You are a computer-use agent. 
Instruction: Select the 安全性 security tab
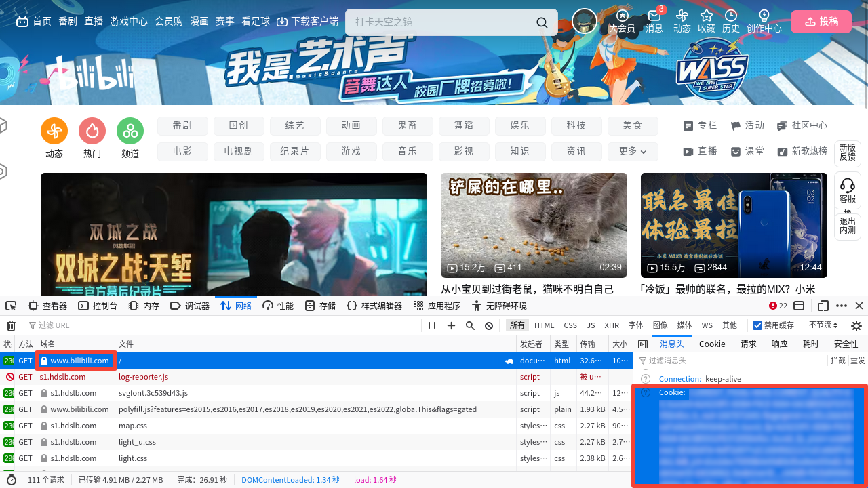tap(846, 344)
